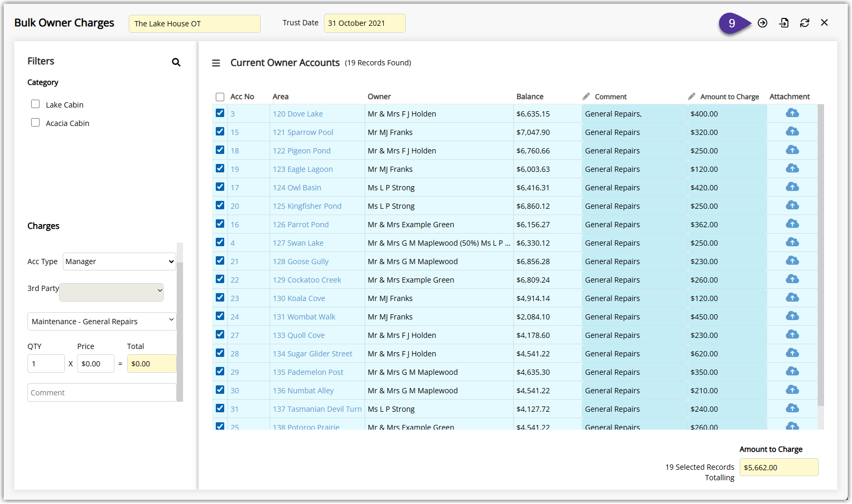Click the filters search magnifier icon

coord(176,62)
